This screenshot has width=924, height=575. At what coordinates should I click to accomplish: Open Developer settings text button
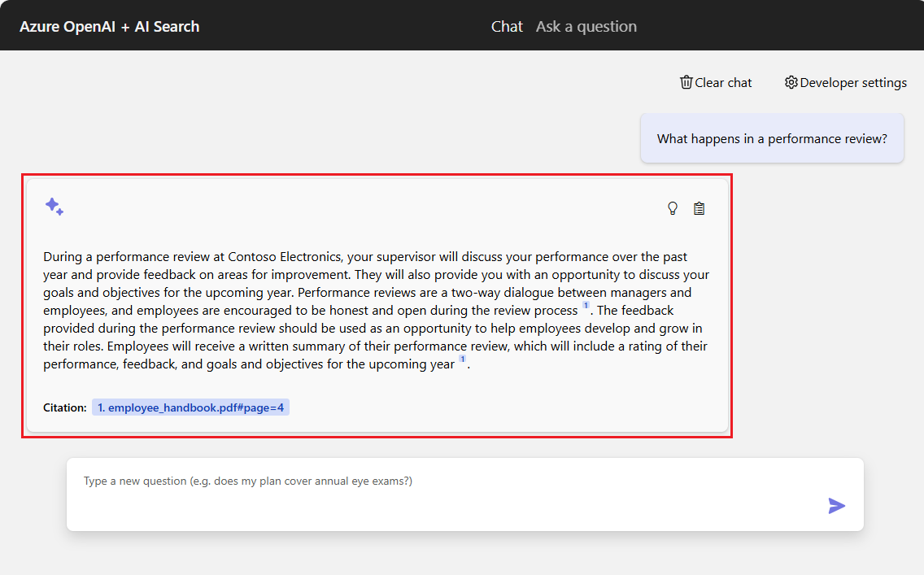[853, 82]
